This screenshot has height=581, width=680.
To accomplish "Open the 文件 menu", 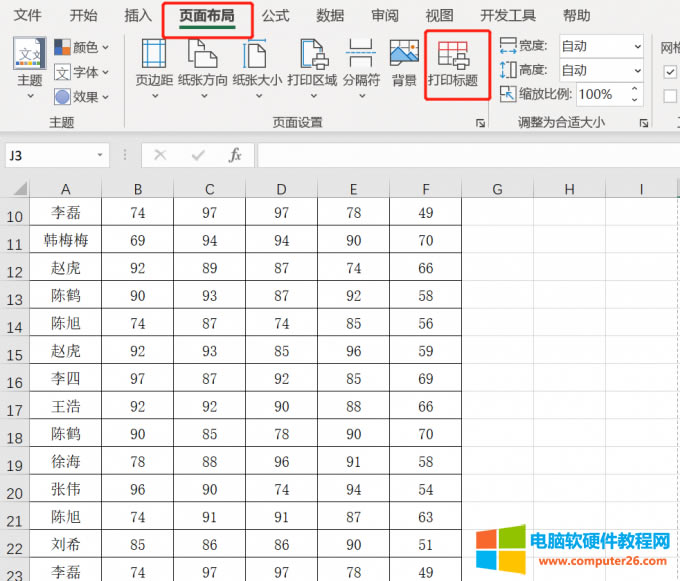I will (28, 15).
